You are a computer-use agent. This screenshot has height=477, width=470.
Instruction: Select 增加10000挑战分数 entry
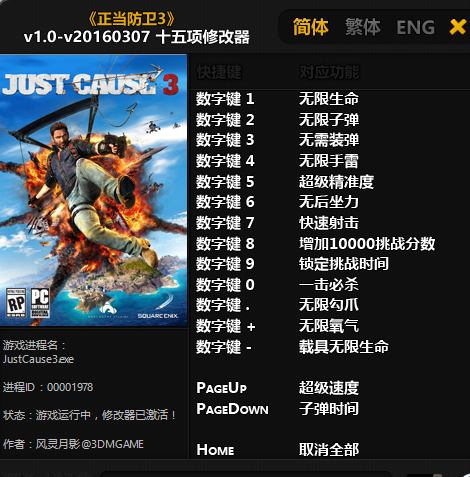pos(367,244)
